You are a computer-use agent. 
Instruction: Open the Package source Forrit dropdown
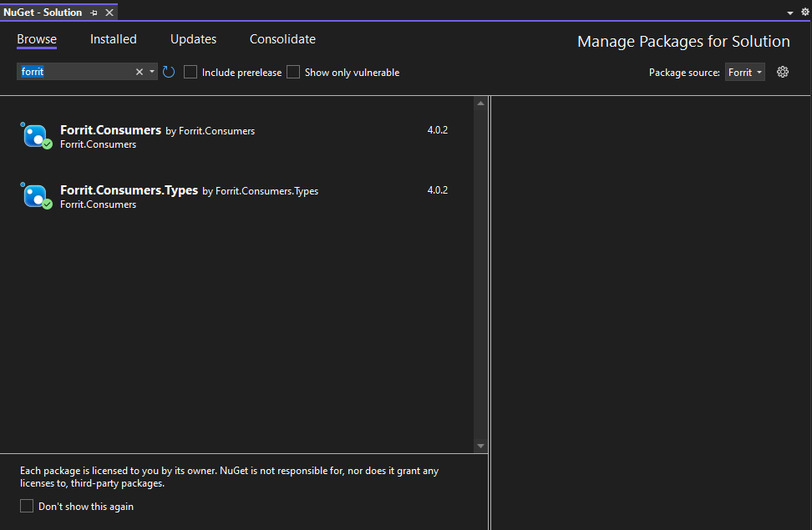tap(744, 73)
